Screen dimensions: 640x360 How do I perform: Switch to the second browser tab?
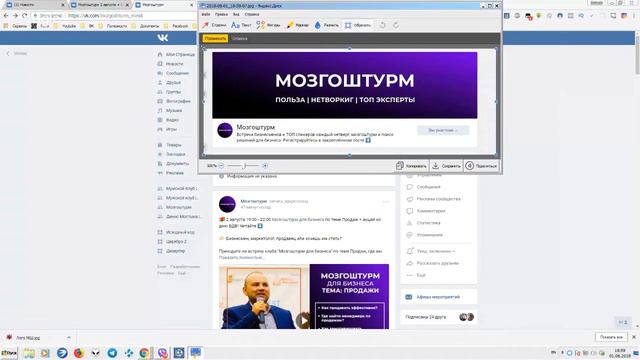pyautogui.click(x=100, y=5)
